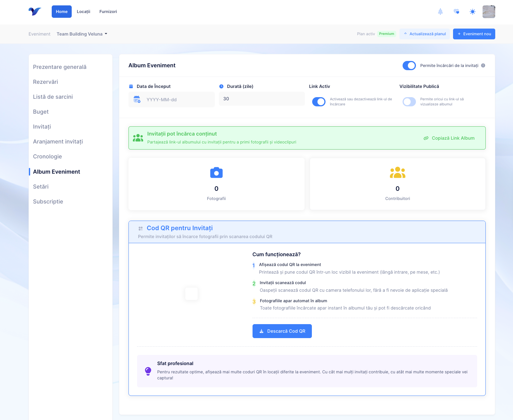Enable the Vizibilitate Publică switch

click(x=409, y=102)
